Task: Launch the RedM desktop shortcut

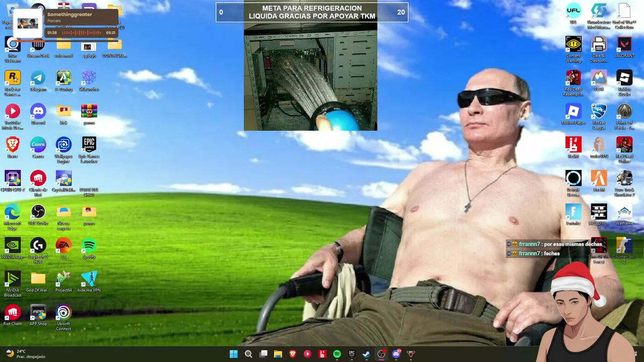Action: (x=573, y=148)
